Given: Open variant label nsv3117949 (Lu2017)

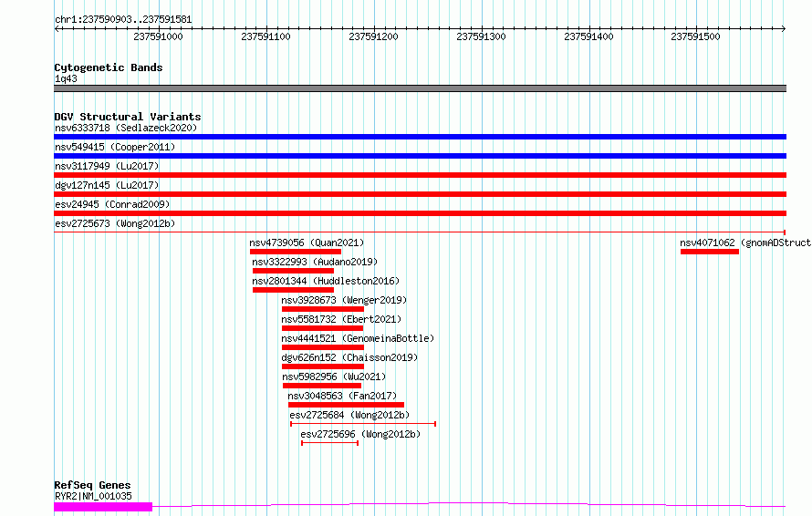Looking at the screenshot, I should (x=107, y=166).
